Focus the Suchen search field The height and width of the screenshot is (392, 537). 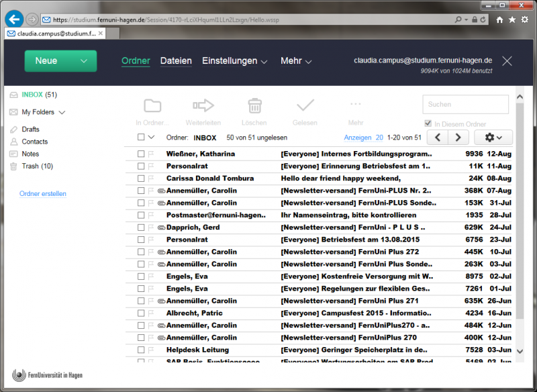click(x=465, y=105)
